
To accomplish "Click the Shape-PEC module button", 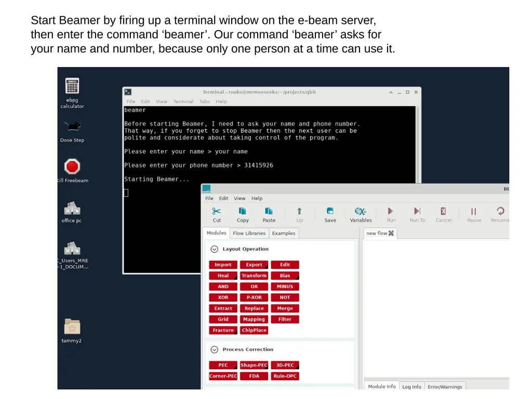I will tap(254, 365).
